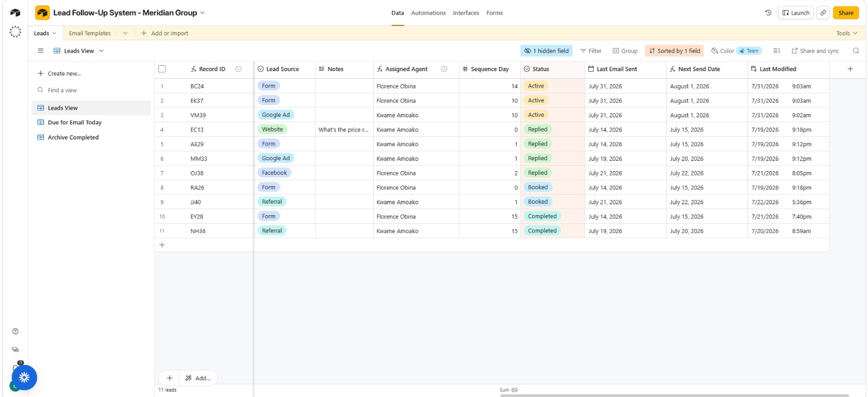Screen dimensions: 868x397
Task: Click the Last Email Sent calendar icon
Action: coord(591,69)
